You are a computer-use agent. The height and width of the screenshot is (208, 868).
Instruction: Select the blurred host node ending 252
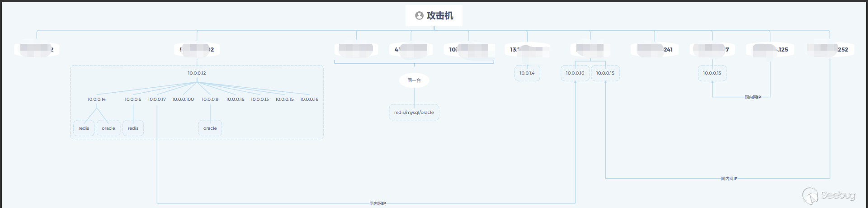[x=830, y=49]
